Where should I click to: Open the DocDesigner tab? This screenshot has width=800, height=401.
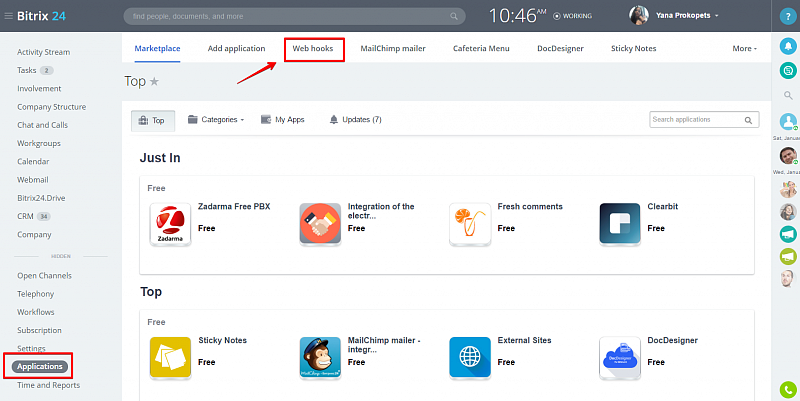[560, 48]
